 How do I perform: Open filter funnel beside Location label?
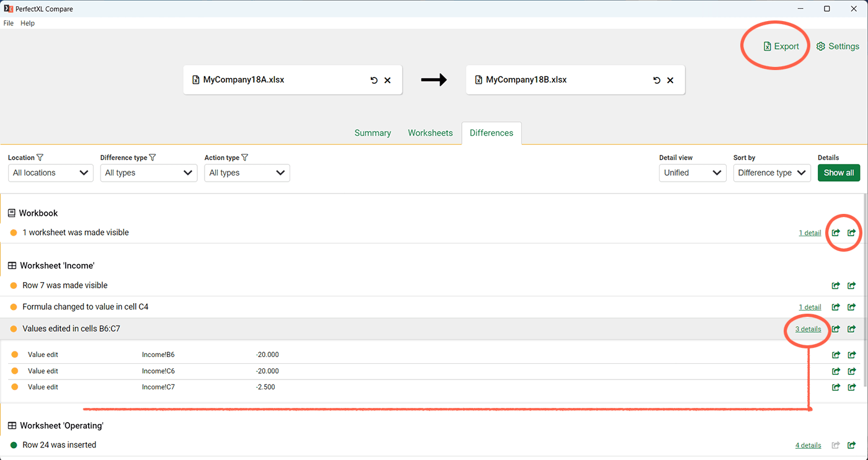(40, 157)
